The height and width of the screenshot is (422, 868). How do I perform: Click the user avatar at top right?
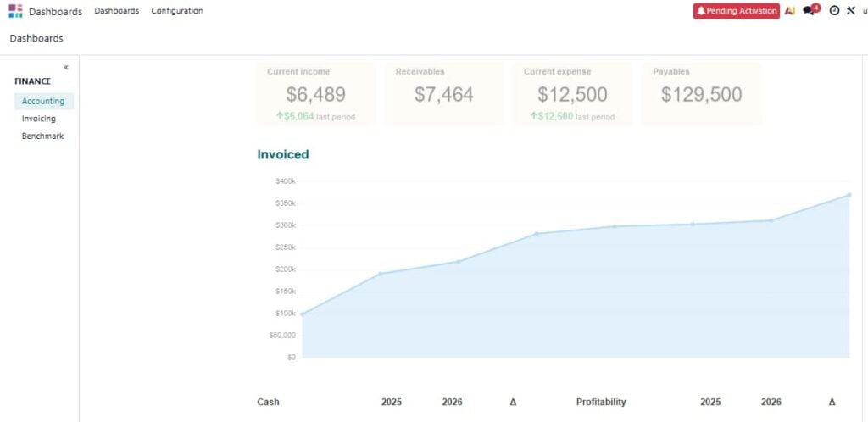[x=865, y=11]
